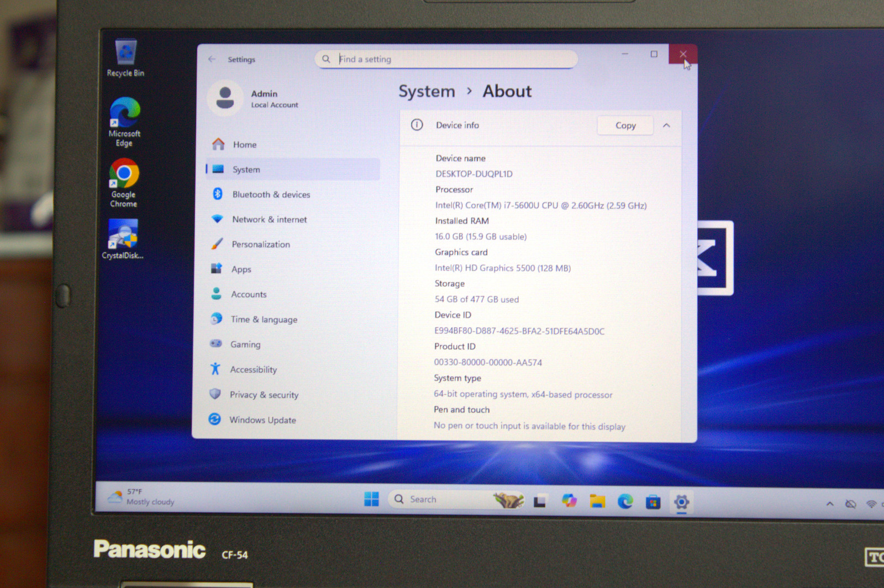
Task: Click the Gaming controller icon
Action: click(215, 343)
